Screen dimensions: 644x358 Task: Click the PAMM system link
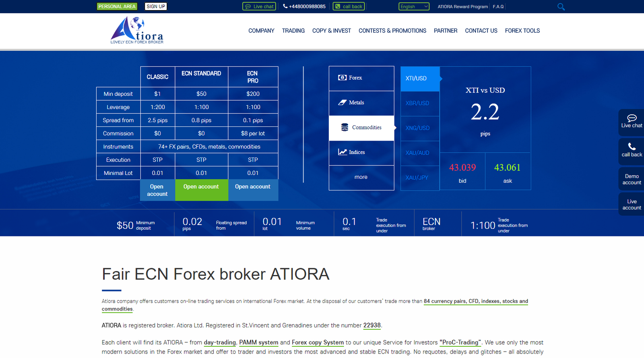259,342
